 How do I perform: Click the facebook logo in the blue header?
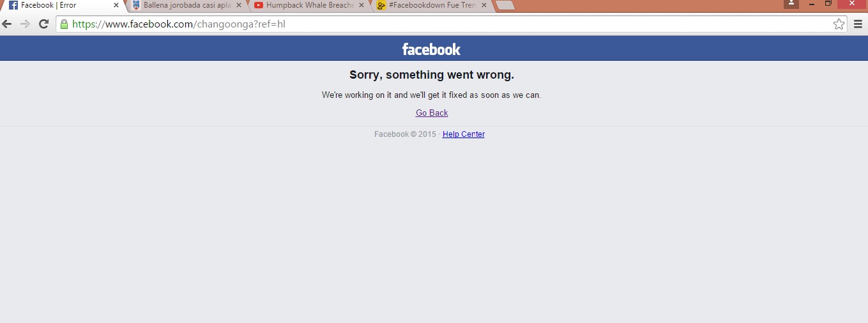[431, 49]
